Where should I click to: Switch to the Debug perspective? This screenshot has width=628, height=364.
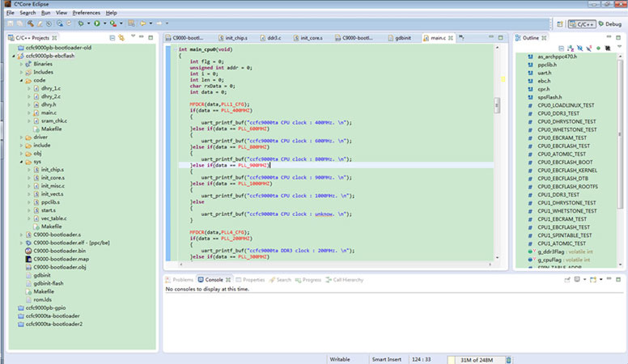tap(609, 24)
